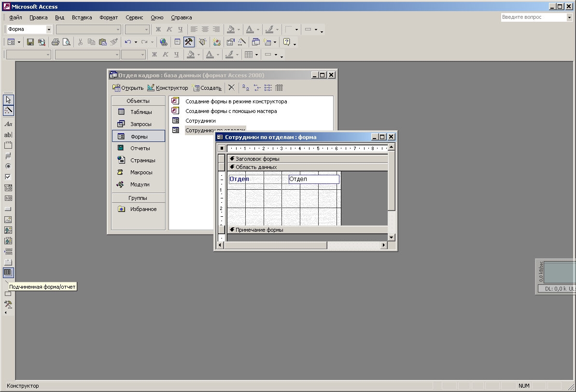Click the Format Painter brush icon
This screenshot has height=392, width=576.
(114, 42)
